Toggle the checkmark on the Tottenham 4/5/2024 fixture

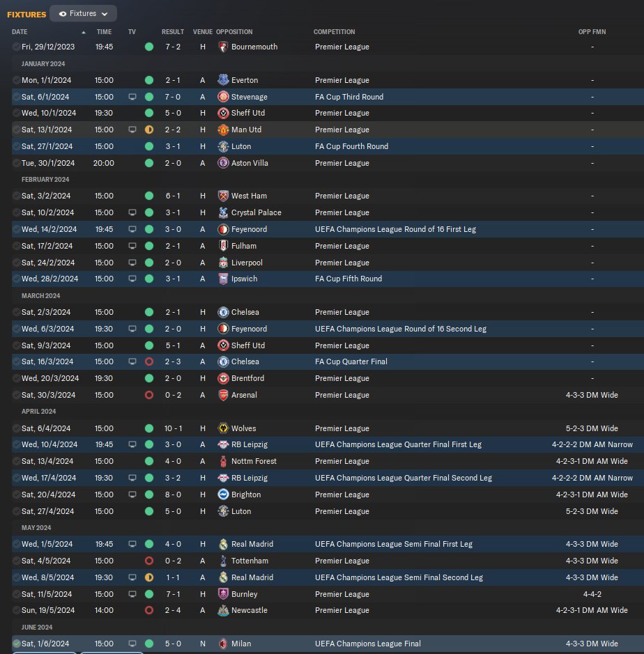[x=16, y=561]
